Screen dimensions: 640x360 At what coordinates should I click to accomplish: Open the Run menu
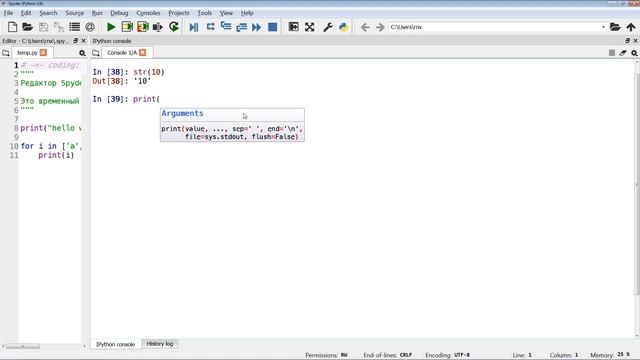(x=97, y=13)
